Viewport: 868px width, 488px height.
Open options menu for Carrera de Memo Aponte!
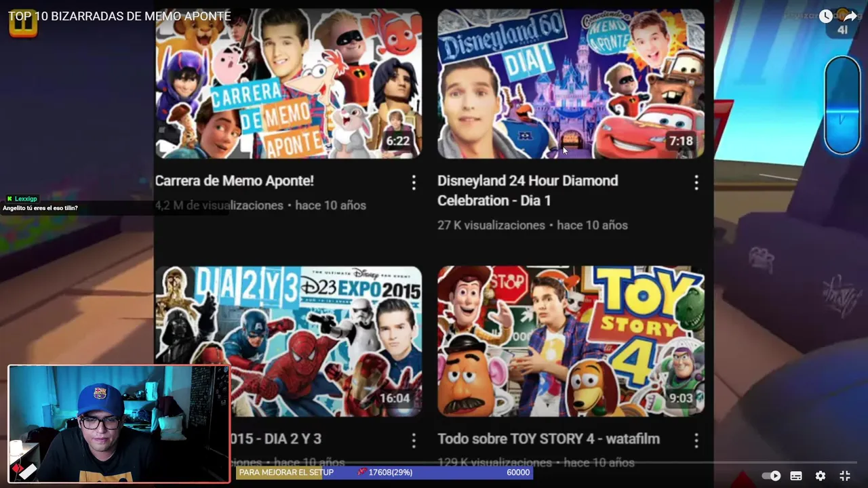click(414, 182)
